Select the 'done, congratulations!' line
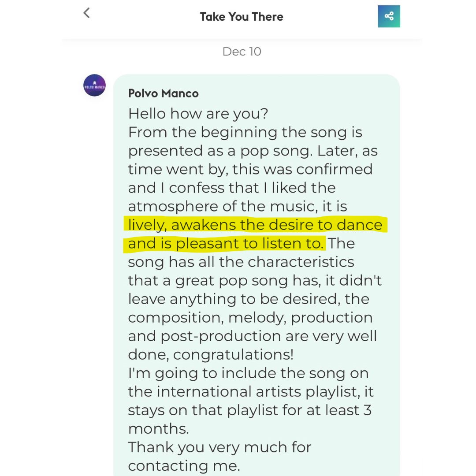This screenshot has width=476, height=476. tap(211, 354)
